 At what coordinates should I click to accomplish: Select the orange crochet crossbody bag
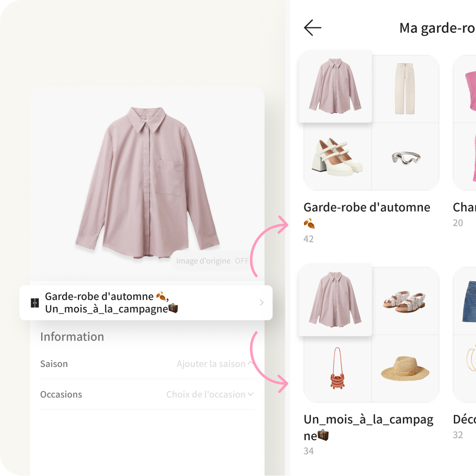tap(337, 369)
